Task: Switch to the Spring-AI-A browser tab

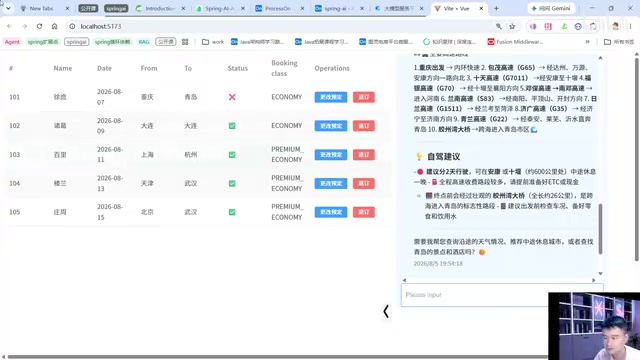Action: (x=220, y=8)
